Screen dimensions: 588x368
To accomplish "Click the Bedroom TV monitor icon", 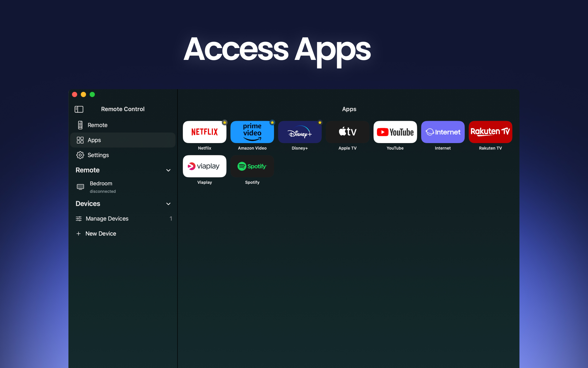I will [80, 187].
